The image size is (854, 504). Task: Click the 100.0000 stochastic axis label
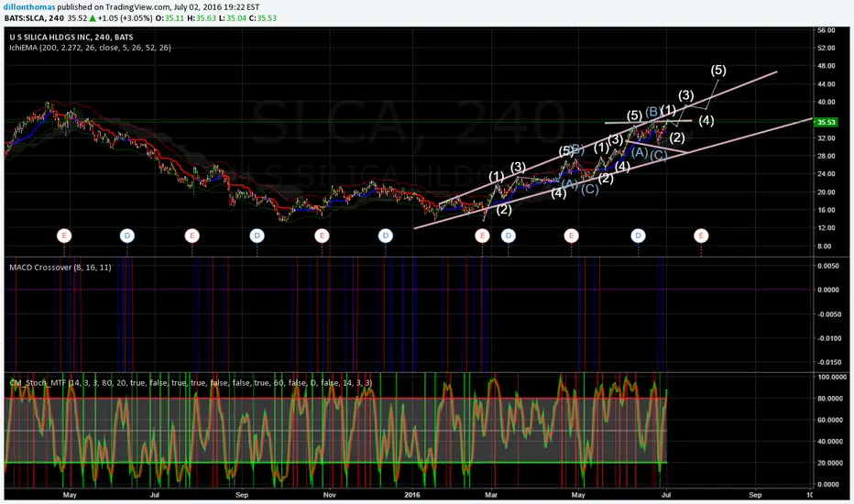click(831, 377)
